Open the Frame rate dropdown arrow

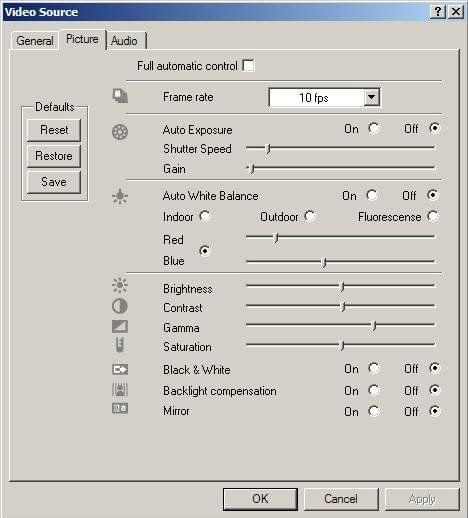[x=371, y=97]
